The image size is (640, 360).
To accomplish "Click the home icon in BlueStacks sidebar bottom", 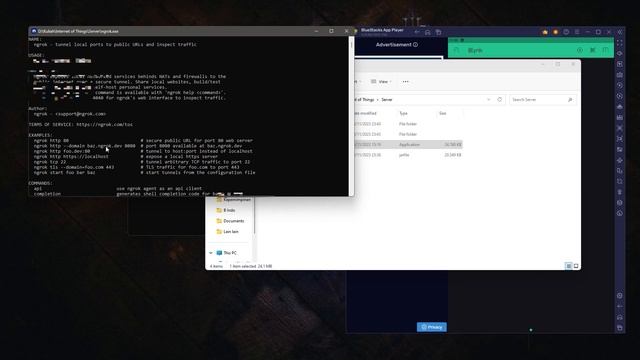I will tap(620, 317).
